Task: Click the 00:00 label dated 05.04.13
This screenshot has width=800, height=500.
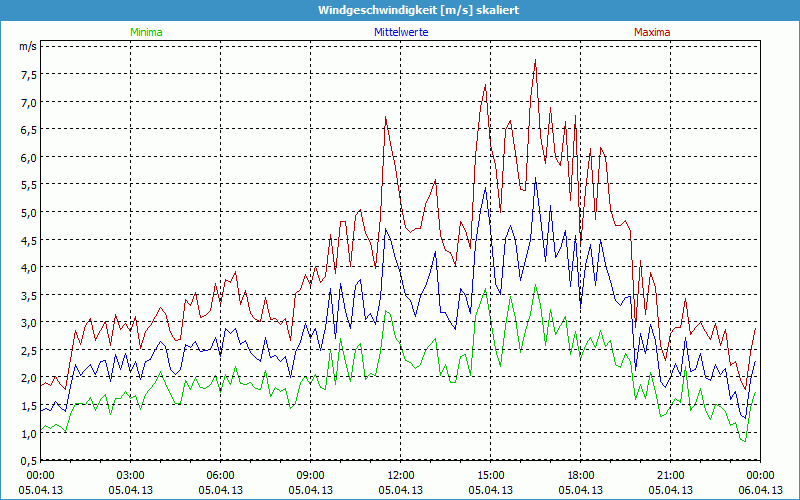Action: 41,476
